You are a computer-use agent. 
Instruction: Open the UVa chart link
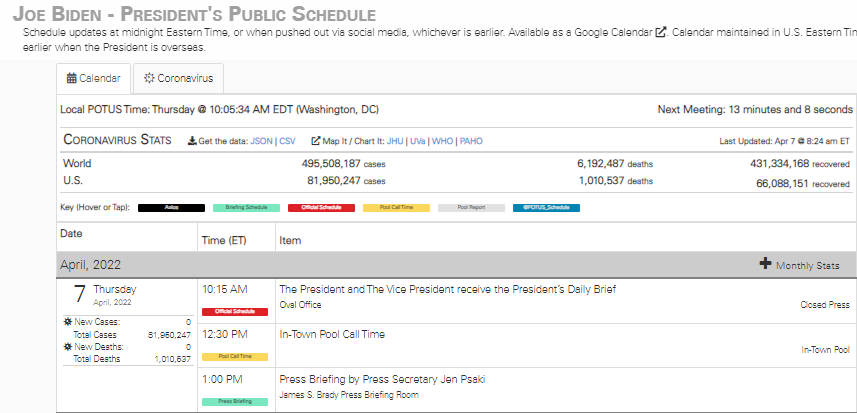[418, 141]
